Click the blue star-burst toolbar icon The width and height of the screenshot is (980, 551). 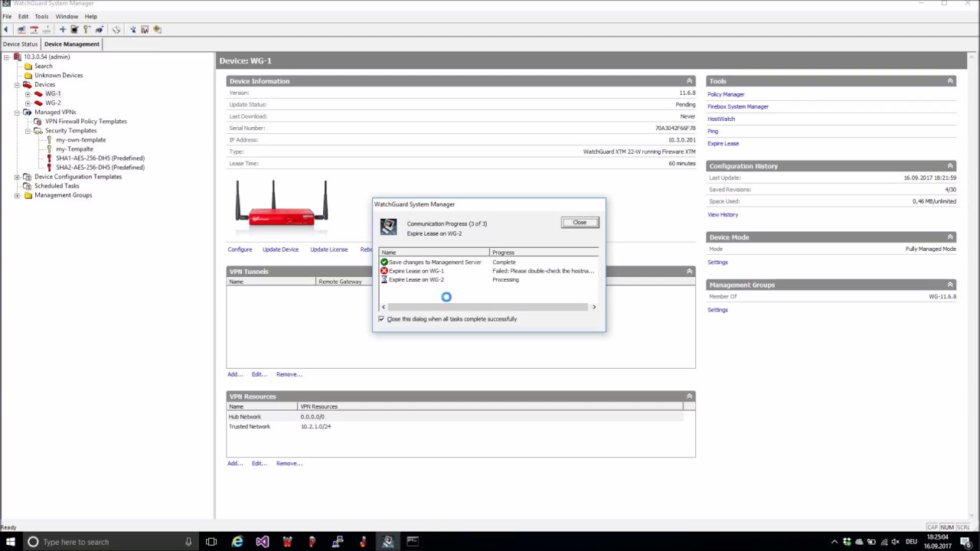(132, 29)
